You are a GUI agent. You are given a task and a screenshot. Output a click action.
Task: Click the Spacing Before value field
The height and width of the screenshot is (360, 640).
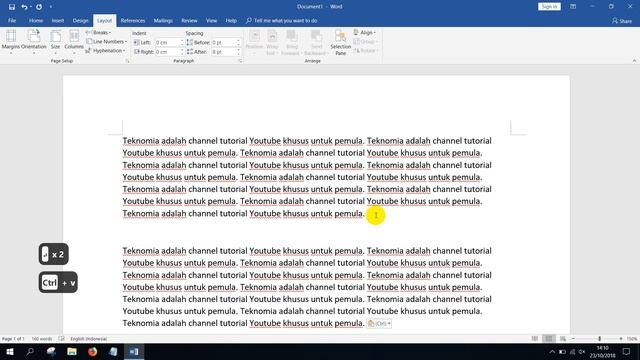pyautogui.click(x=223, y=42)
